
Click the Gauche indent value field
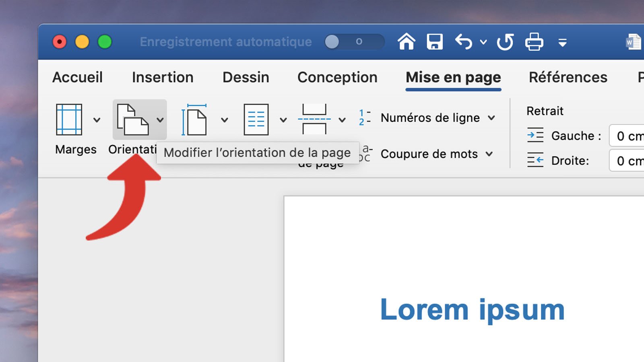[x=627, y=136]
